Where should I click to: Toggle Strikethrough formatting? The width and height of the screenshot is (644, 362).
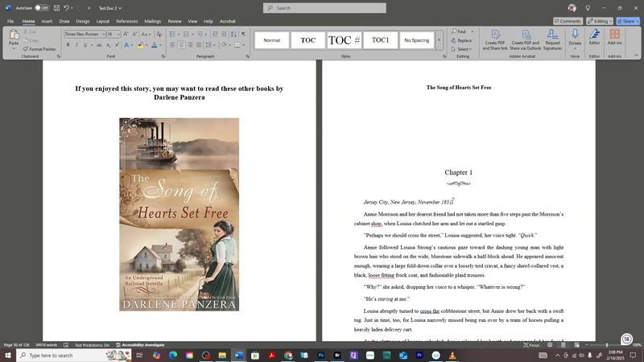pos(99,45)
